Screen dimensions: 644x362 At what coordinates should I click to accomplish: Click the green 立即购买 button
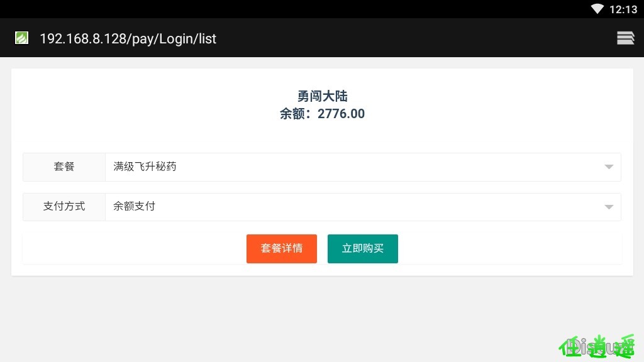coord(363,249)
